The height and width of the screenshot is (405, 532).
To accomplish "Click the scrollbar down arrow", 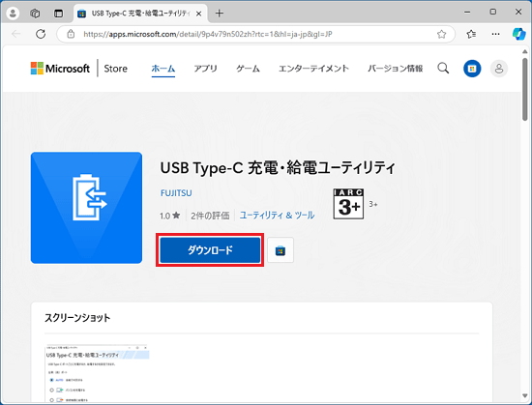I will click(525, 395).
